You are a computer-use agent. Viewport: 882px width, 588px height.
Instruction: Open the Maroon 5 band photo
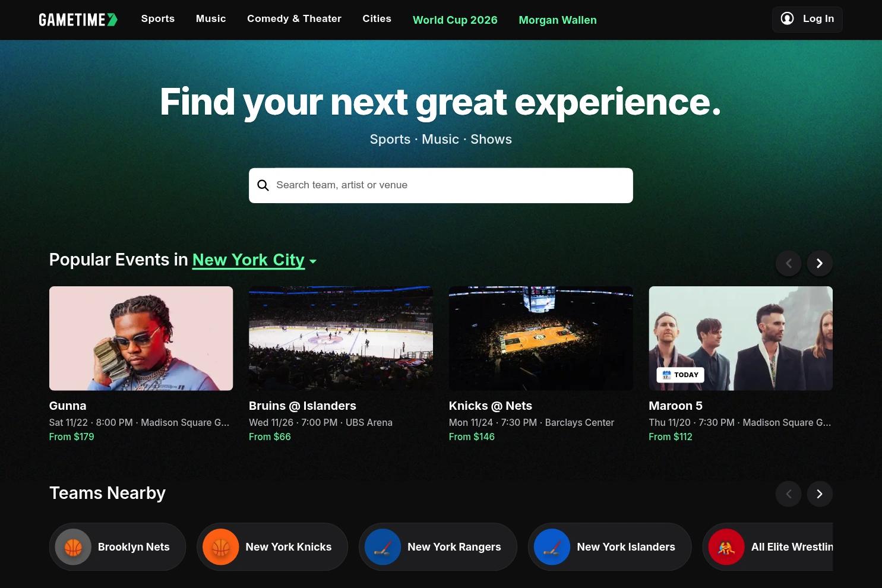tap(741, 339)
